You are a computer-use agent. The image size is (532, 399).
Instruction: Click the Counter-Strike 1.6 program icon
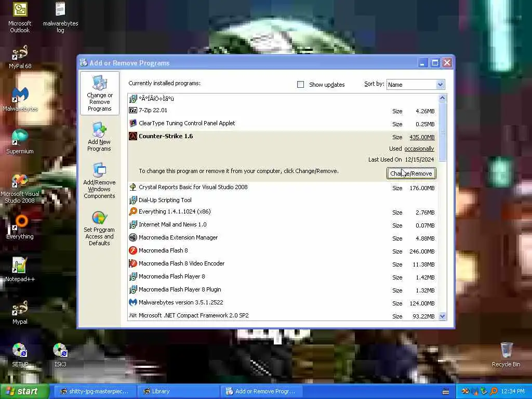tap(133, 137)
